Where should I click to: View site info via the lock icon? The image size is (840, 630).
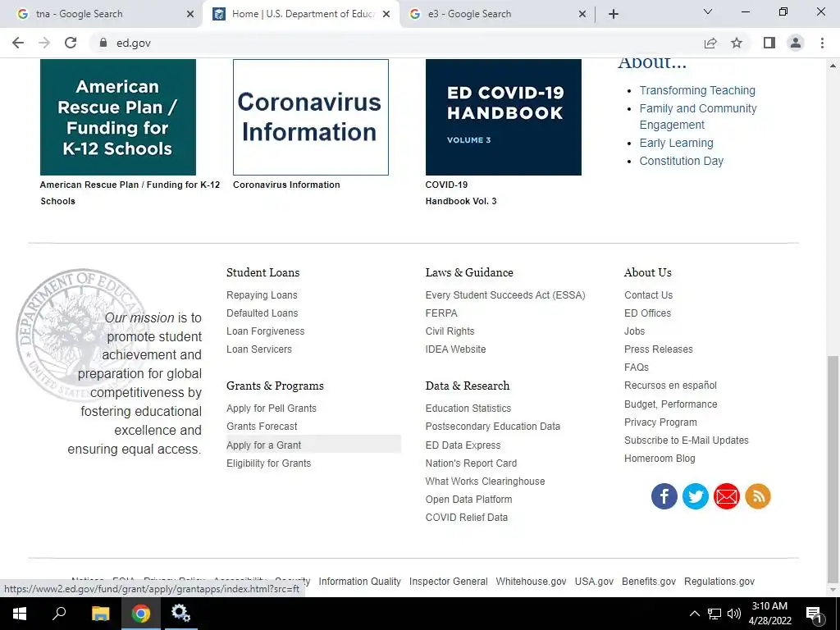tap(103, 43)
